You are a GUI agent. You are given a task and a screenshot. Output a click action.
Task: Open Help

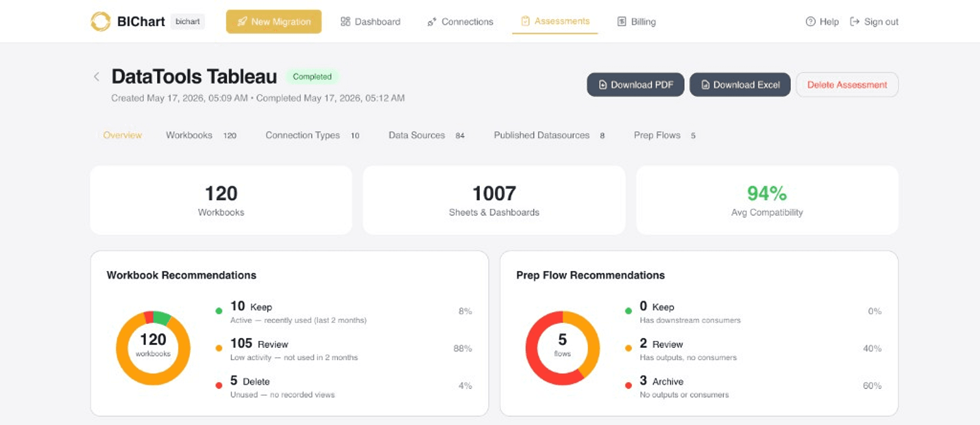[822, 22]
